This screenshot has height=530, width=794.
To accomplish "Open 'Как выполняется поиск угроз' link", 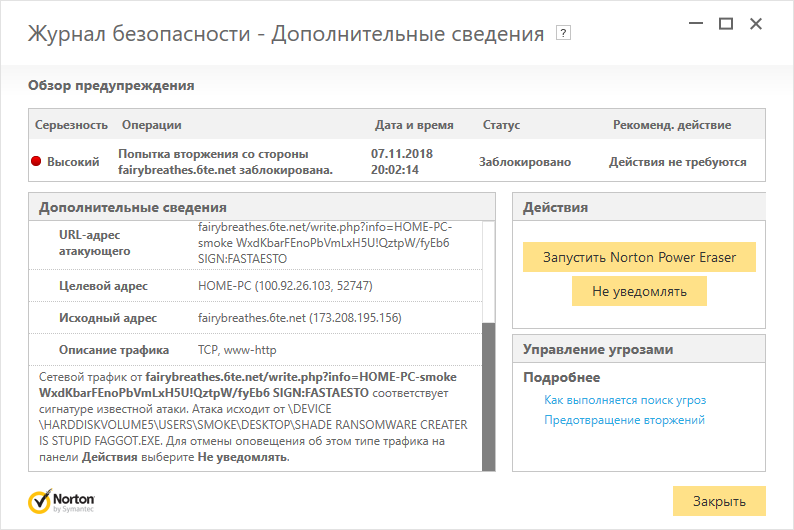I will 625,400.
